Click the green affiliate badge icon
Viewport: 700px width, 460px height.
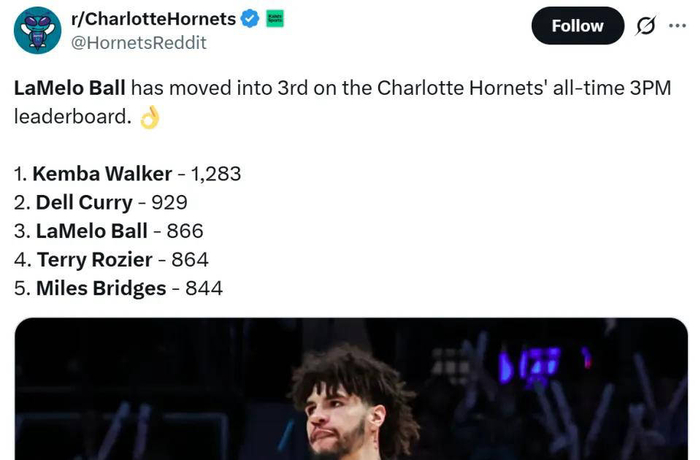[273, 19]
